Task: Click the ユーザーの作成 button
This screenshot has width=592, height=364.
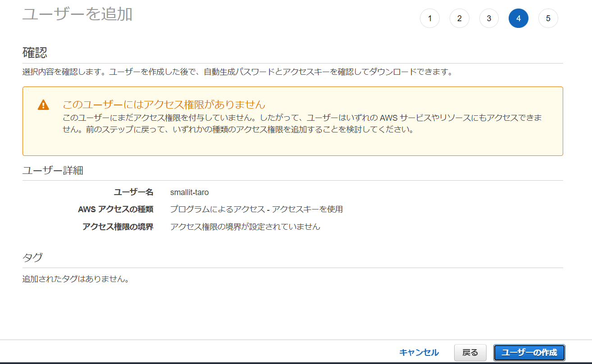Action: 529,353
